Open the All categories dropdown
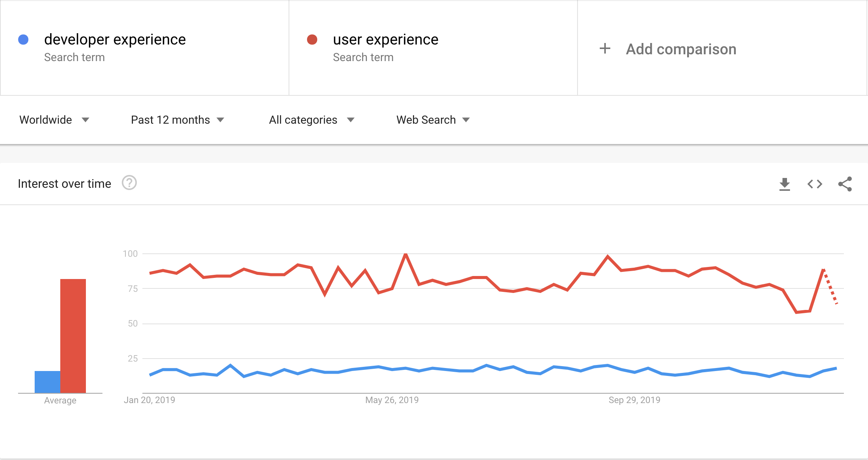Image resolution: width=868 pixels, height=460 pixels. (x=312, y=120)
